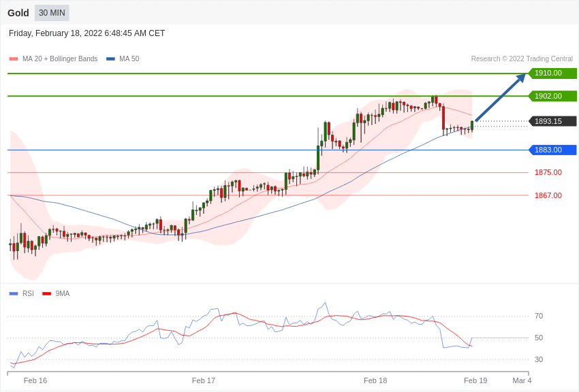
Task: Click the blue MA 50 legend swatch
Action: coord(110,59)
